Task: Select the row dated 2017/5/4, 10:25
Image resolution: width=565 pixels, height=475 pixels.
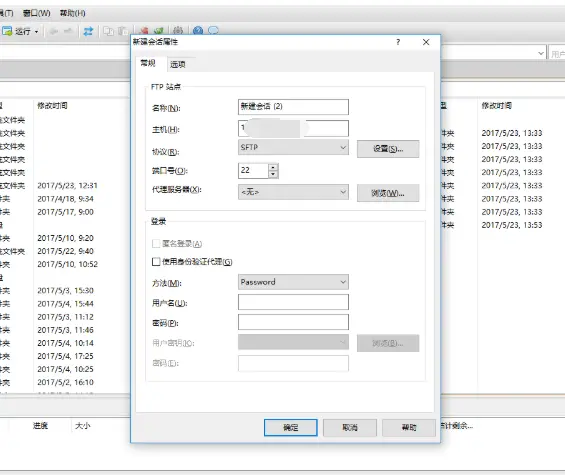Action: coord(65,369)
